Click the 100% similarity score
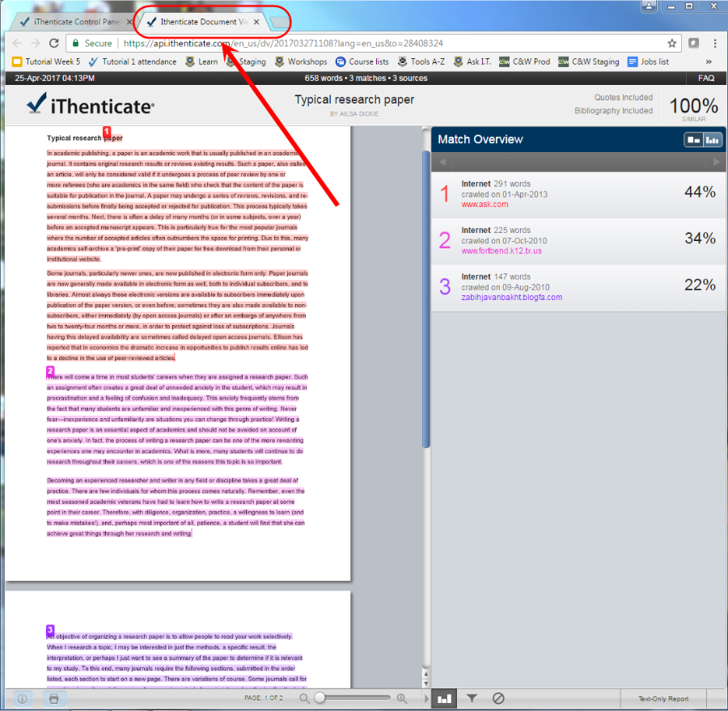Image resolution: width=728 pixels, height=711 pixels. [x=694, y=106]
